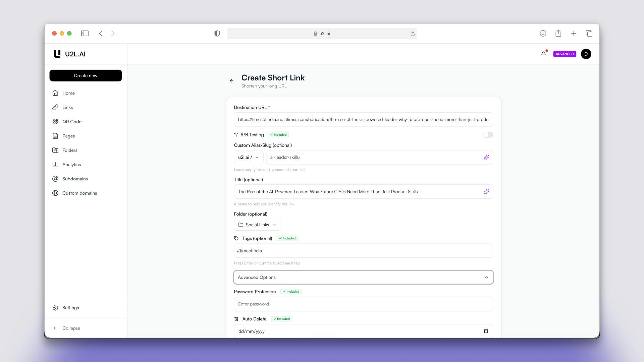The width and height of the screenshot is (644, 362).
Task: Collapse the Advanced Options section
Action: pos(363,277)
